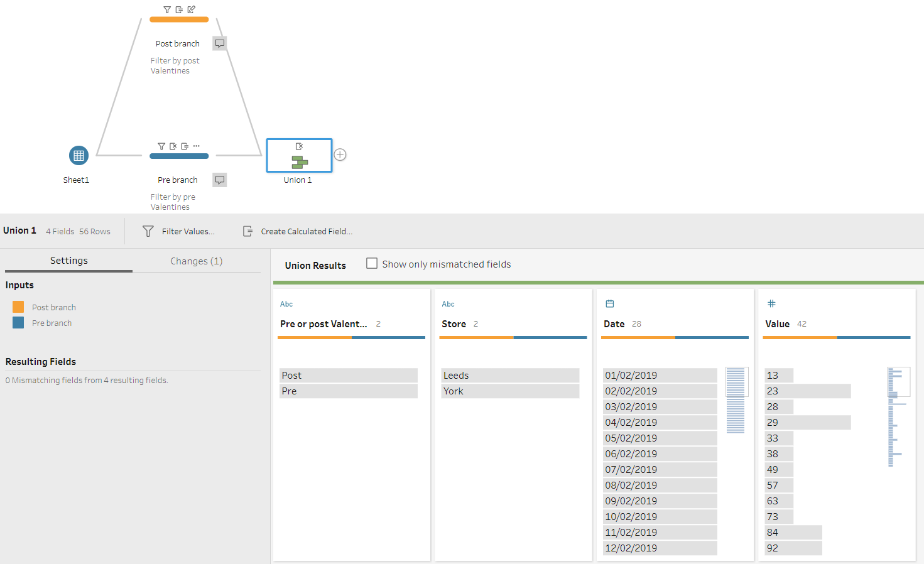Switch to the Settings tab
Image resolution: width=924 pixels, height=564 pixels.
(x=68, y=261)
